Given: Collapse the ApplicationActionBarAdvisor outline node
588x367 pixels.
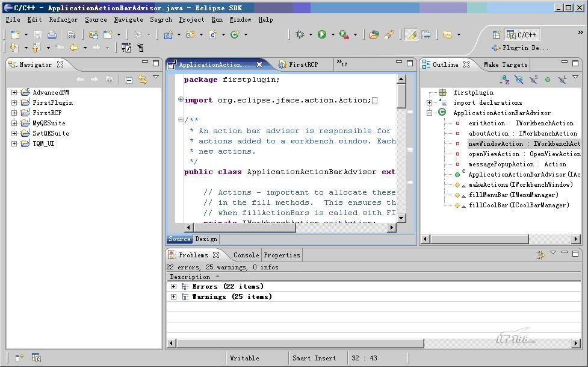Looking at the screenshot, I should [429, 113].
